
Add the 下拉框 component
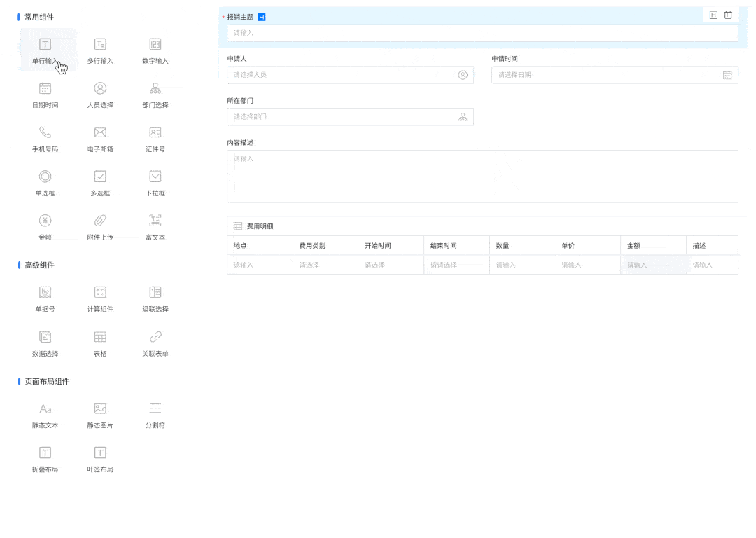155,183
